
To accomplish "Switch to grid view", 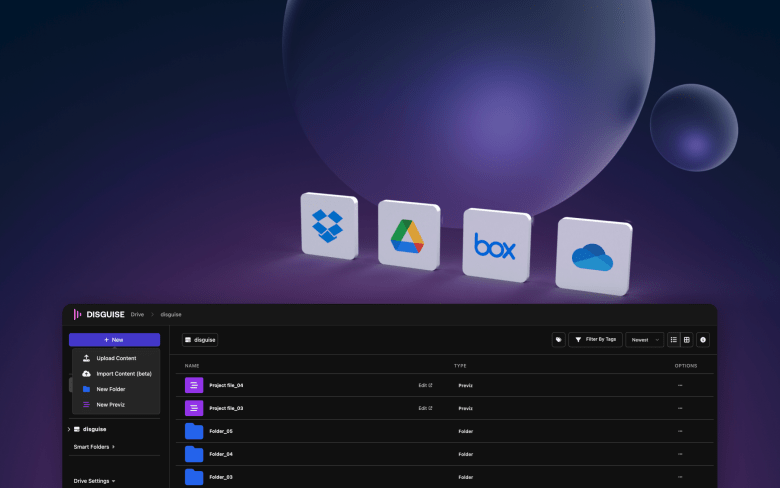I will coord(687,340).
